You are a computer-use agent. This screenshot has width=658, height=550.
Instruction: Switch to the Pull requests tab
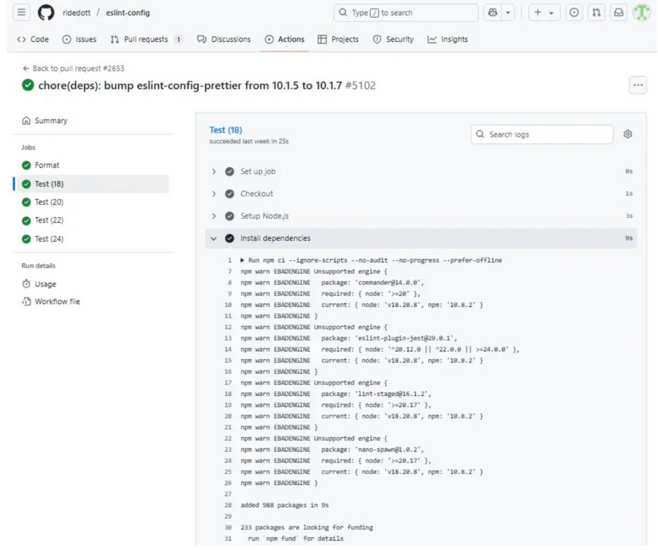[146, 40]
